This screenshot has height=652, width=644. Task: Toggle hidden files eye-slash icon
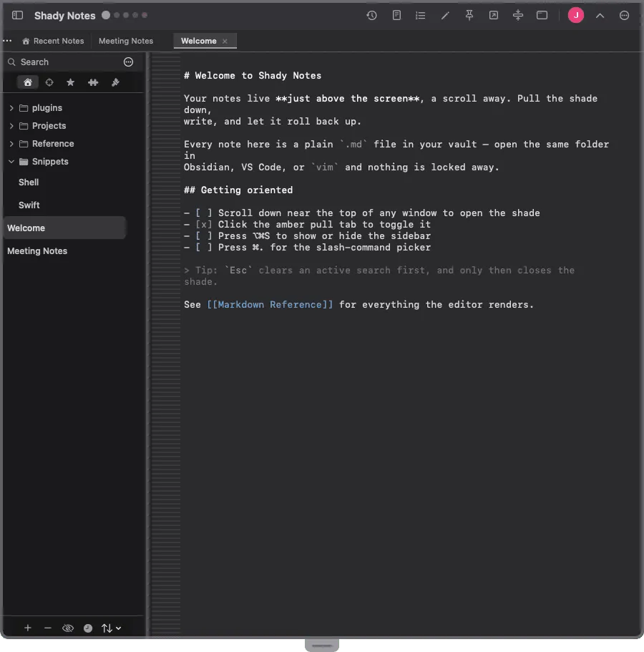coord(68,628)
